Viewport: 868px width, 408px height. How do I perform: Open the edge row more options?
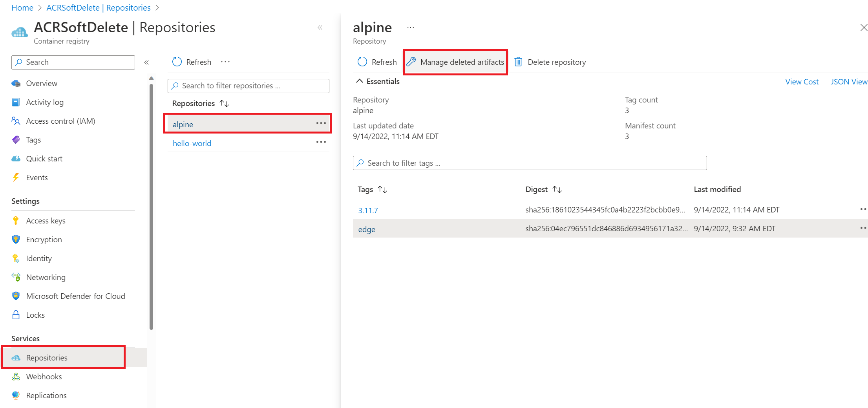[x=863, y=228]
